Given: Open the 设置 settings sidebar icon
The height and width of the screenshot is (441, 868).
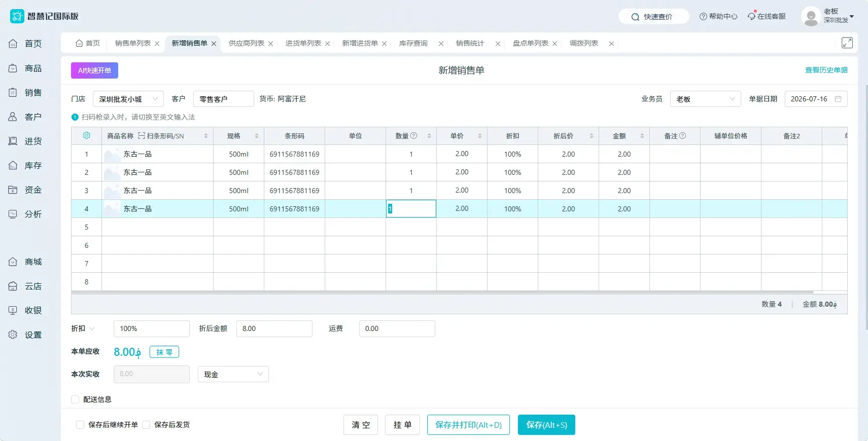Looking at the screenshot, I should [13, 335].
